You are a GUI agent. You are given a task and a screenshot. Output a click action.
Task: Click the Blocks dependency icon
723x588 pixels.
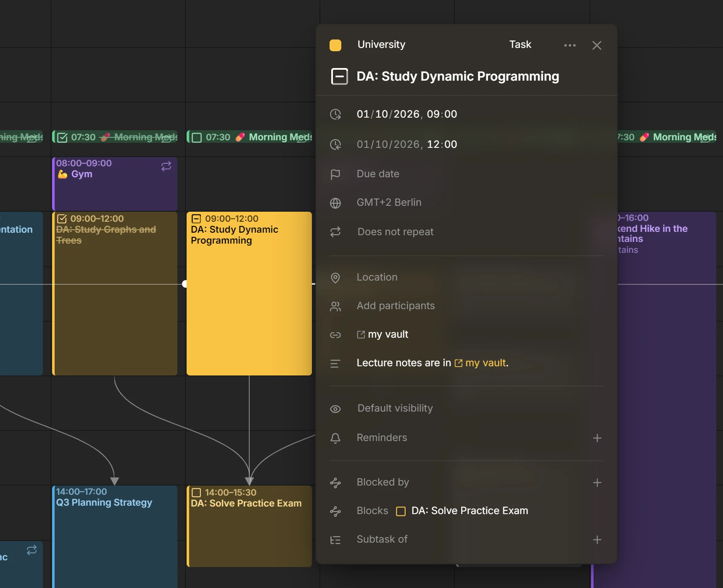[335, 511]
